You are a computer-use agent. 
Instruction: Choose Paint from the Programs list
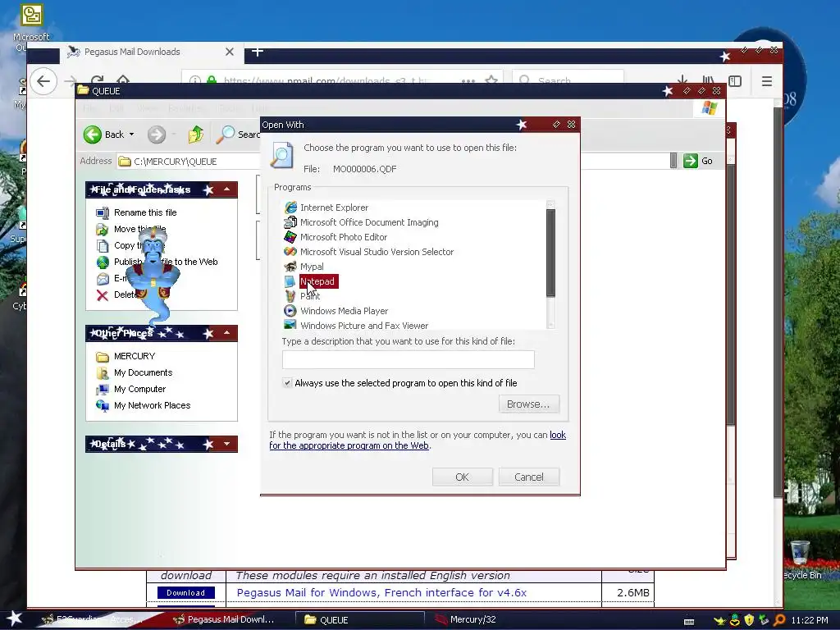coord(309,295)
